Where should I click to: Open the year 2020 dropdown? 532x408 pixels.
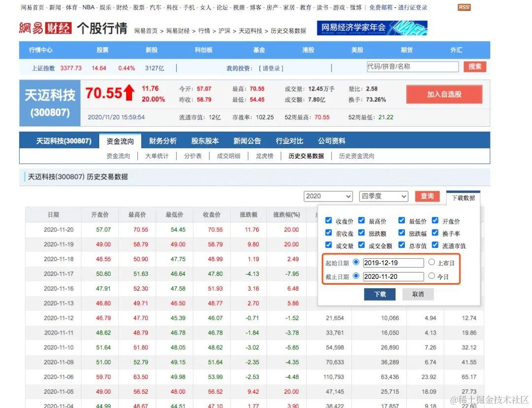pyautogui.click(x=328, y=196)
